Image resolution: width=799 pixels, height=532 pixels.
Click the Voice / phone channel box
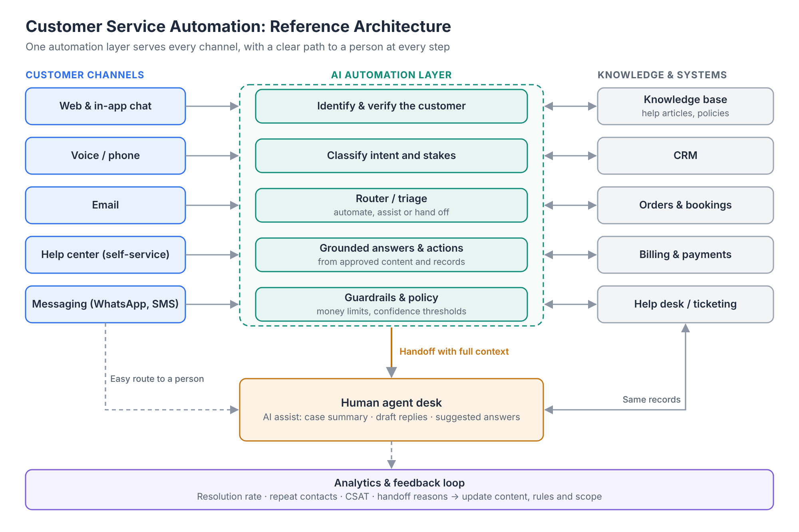(x=105, y=156)
